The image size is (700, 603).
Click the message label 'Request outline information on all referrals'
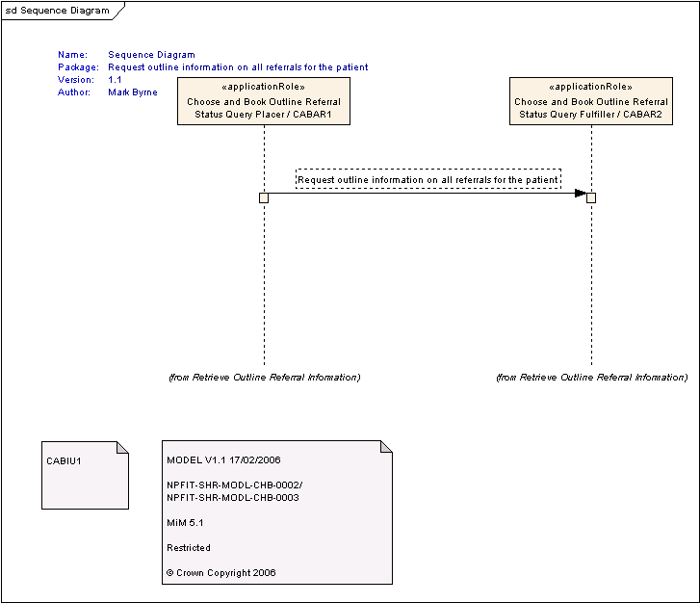click(x=428, y=179)
